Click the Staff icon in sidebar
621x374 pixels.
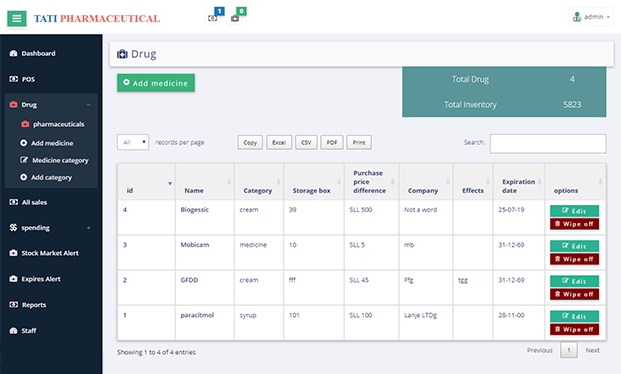pyautogui.click(x=13, y=330)
